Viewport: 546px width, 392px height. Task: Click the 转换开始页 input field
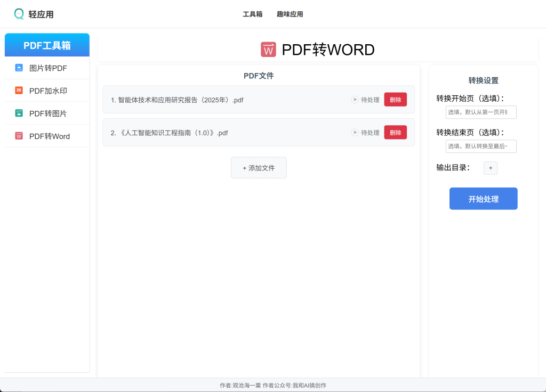(481, 112)
